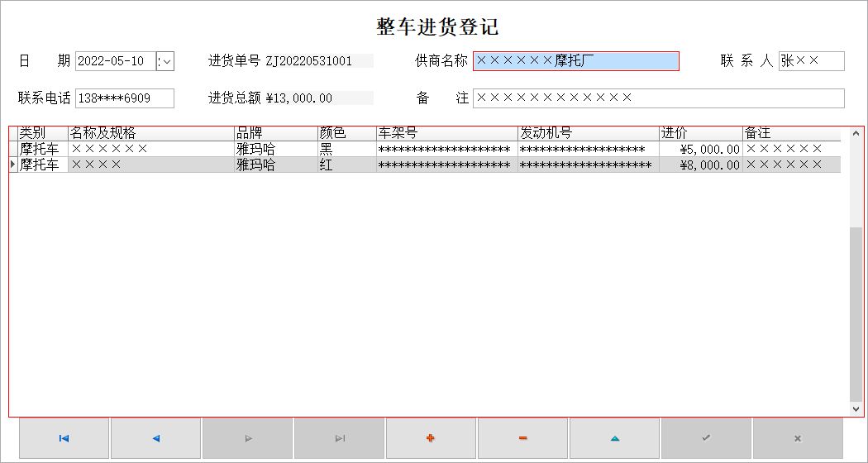Viewport: 868px width, 463px height.
Task: Select the color cell 红
Action: (347, 165)
